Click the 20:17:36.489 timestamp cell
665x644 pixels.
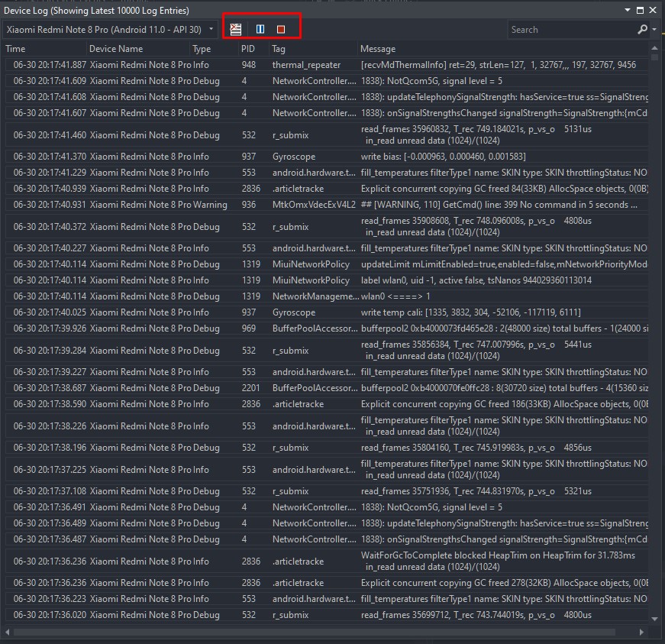point(50,523)
